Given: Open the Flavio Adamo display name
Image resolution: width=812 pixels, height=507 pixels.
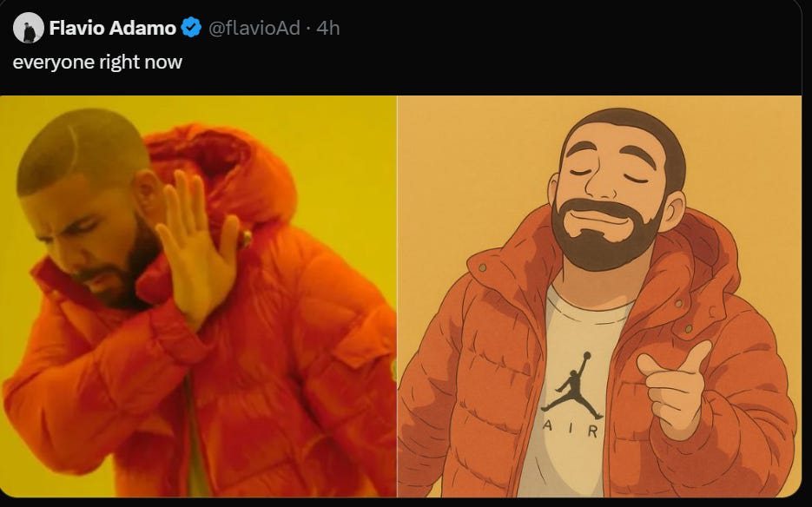Looking at the screenshot, I should pos(112,28).
